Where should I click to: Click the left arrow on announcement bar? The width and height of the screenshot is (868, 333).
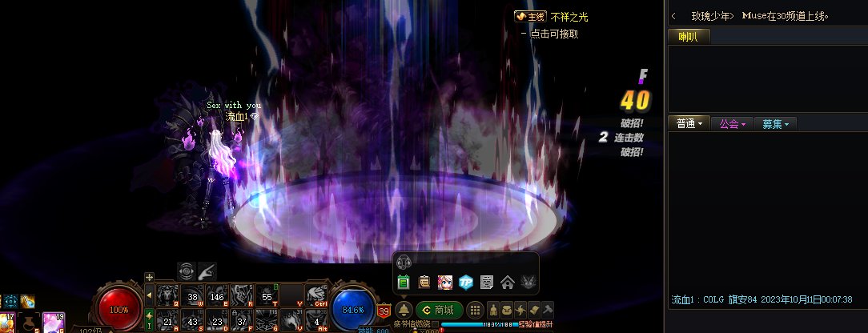click(673, 17)
